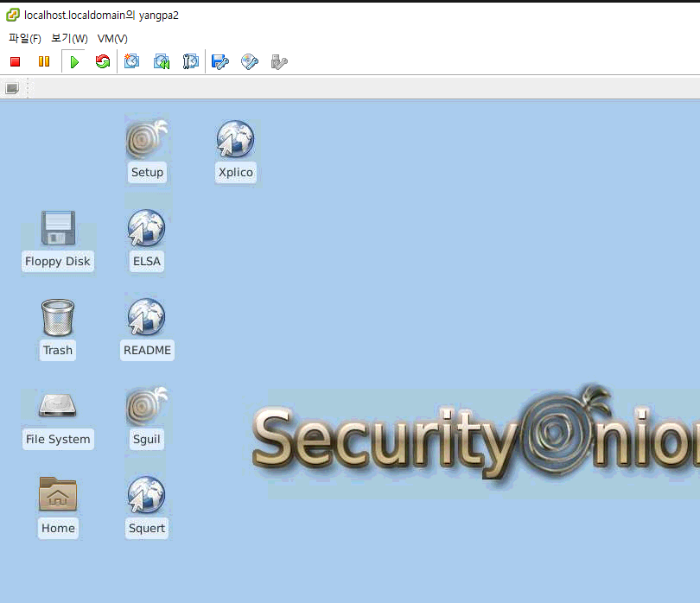Open the 보기(W) menu
This screenshot has height=603, width=700.
pyautogui.click(x=69, y=39)
